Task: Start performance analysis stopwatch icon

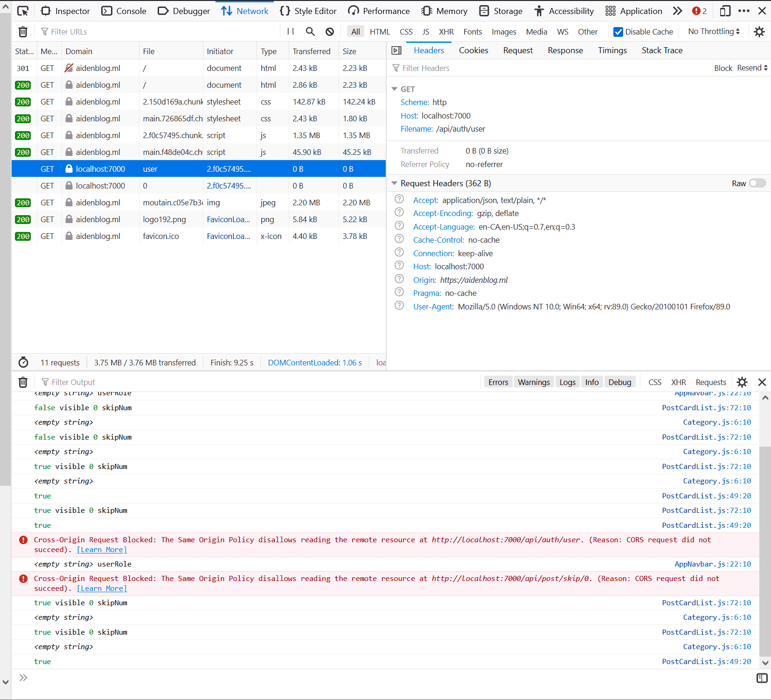Action: 23,363
